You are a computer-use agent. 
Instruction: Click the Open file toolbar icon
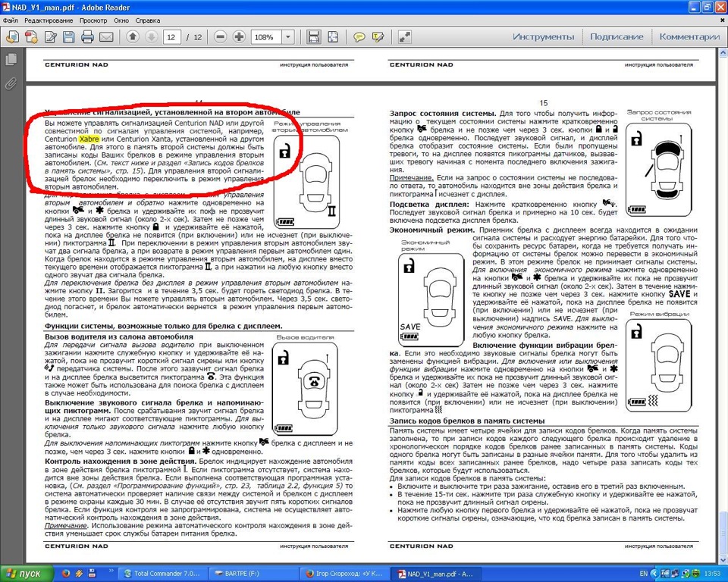pyautogui.click(x=13, y=36)
